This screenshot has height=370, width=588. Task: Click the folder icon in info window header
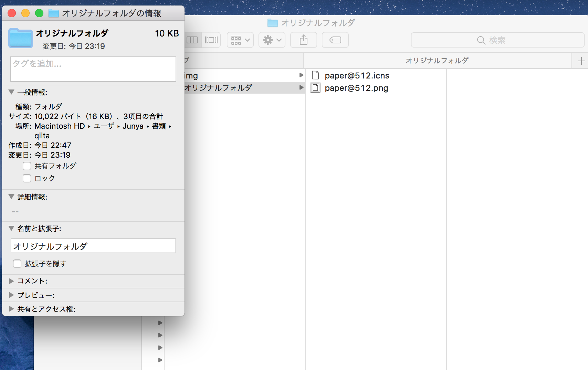[21, 38]
